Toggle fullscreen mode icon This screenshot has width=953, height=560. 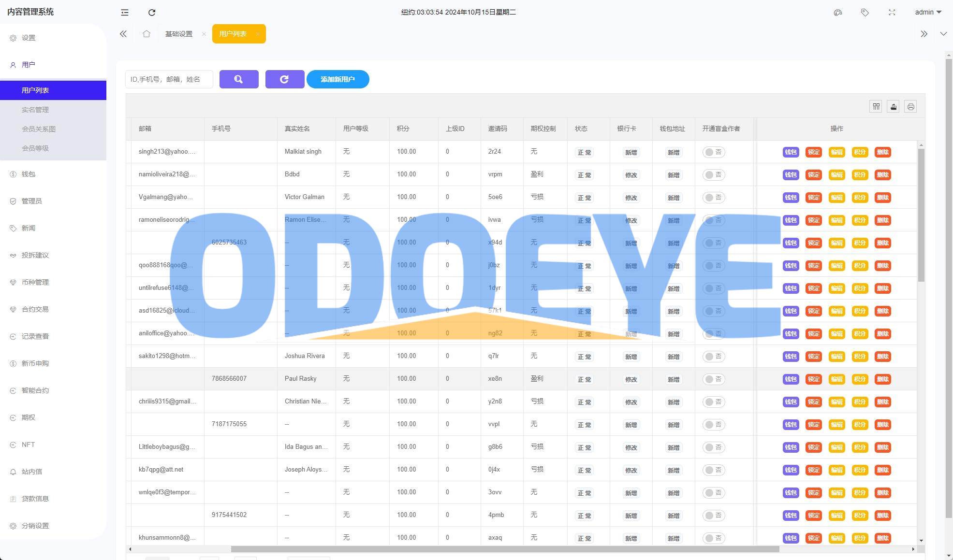pos(892,13)
